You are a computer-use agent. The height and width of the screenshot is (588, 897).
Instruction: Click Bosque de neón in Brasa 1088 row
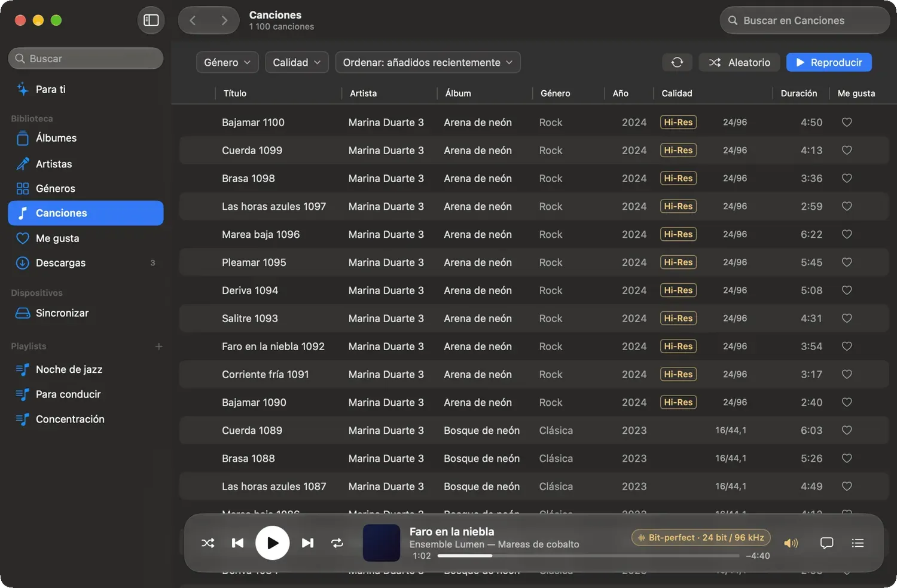(x=481, y=458)
